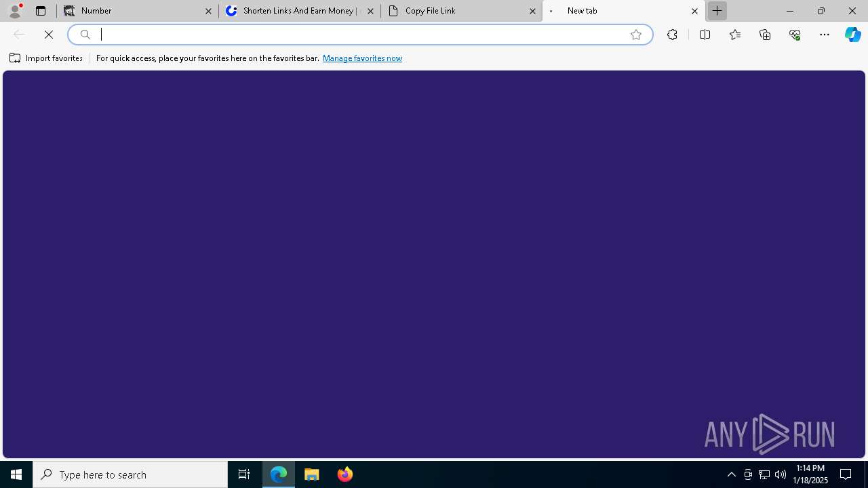Image resolution: width=868 pixels, height=488 pixels.
Task: Close the Shorten Links And Earn Money tab
Action: [370, 11]
